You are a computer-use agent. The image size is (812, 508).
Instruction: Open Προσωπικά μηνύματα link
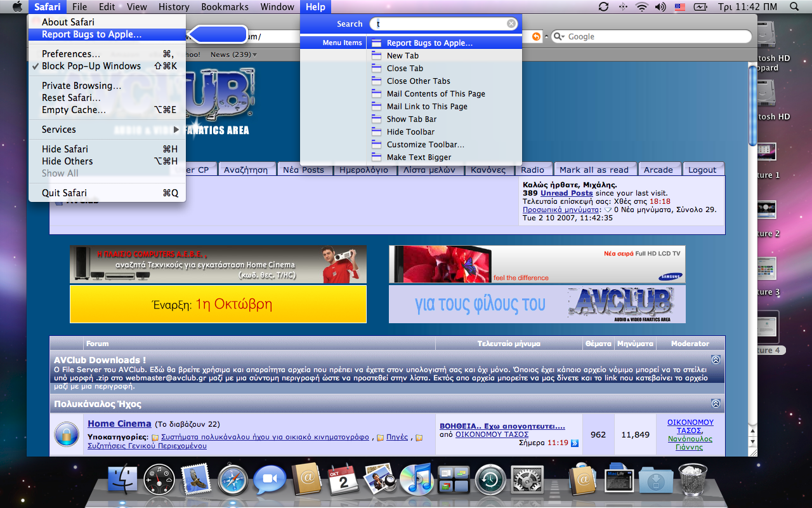(x=561, y=209)
